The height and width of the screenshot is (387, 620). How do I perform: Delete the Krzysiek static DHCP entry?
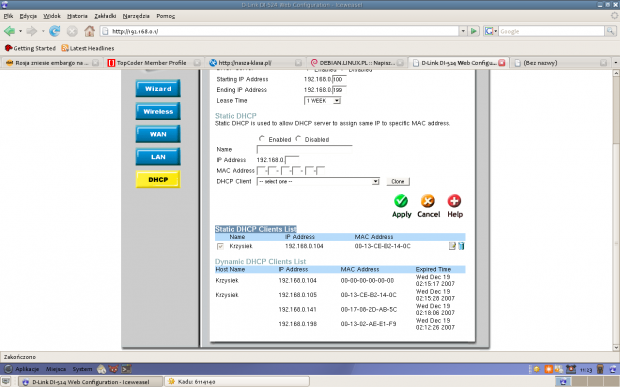tap(461, 246)
